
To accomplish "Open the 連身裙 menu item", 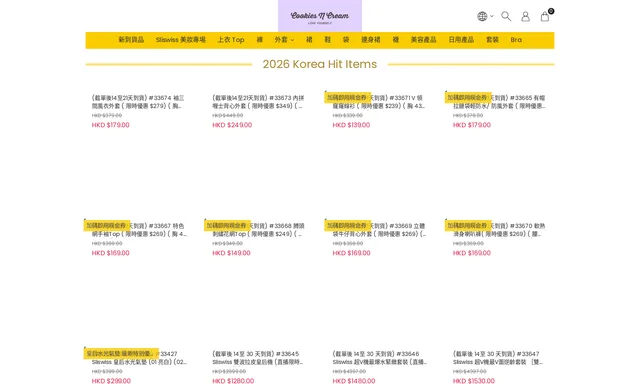I will click(371, 40).
